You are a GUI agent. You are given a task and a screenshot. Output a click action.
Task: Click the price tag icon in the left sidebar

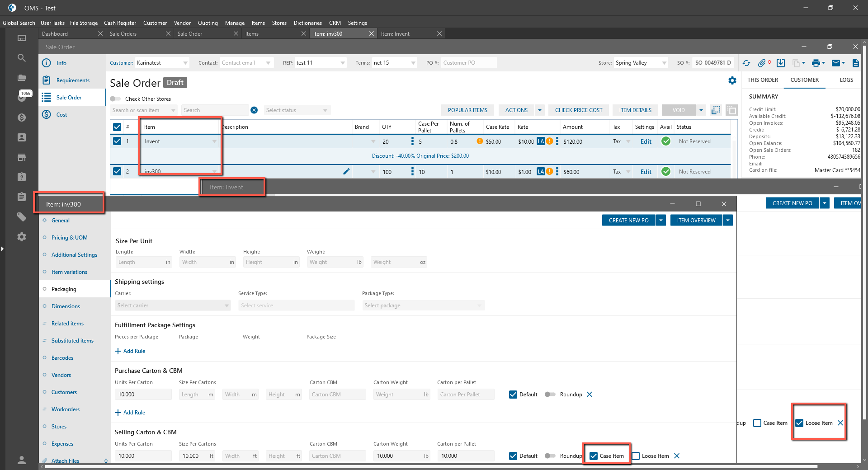click(21, 217)
